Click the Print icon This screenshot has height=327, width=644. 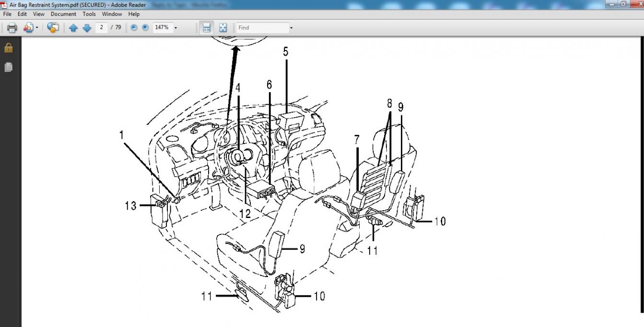click(x=12, y=28)
